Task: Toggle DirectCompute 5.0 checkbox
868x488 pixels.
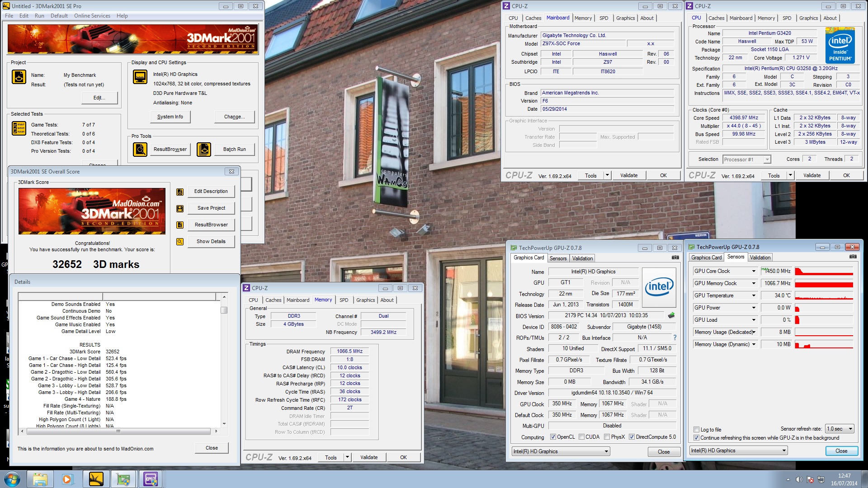Action: pos(632,437)
